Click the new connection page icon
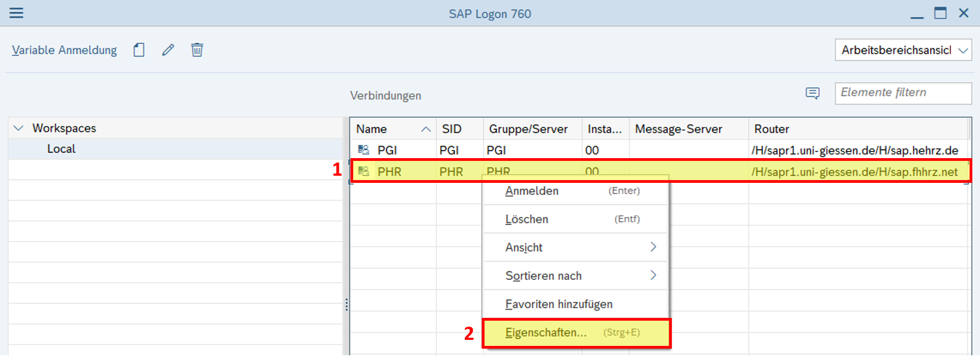This screenshot has width=980, height=358. point(139,50)
